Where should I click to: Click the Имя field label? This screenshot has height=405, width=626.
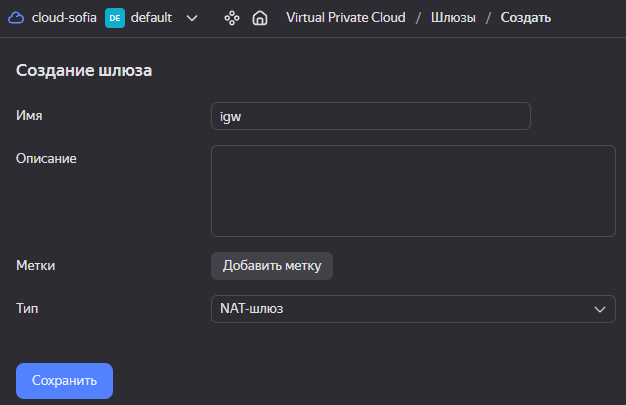(29, 115)
